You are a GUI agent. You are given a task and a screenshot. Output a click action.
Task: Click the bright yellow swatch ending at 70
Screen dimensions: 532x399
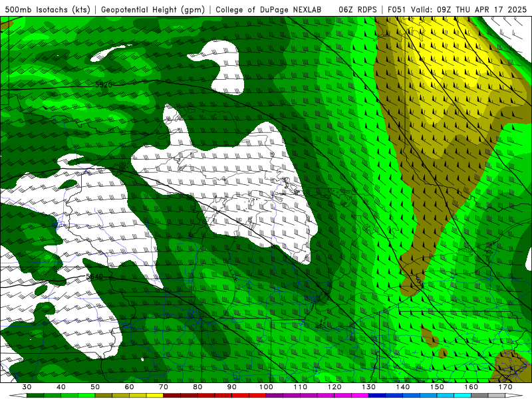(155, 396)
